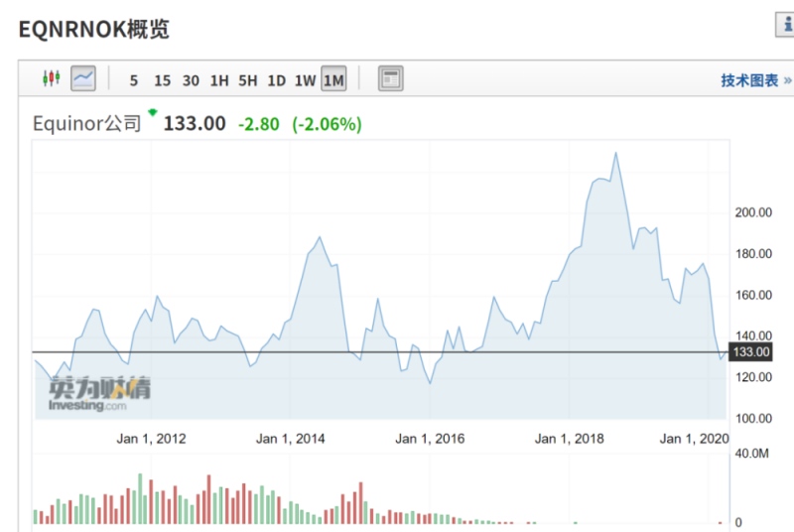
Task: Click the Equinor公司 name label
Action: (87, 124)
